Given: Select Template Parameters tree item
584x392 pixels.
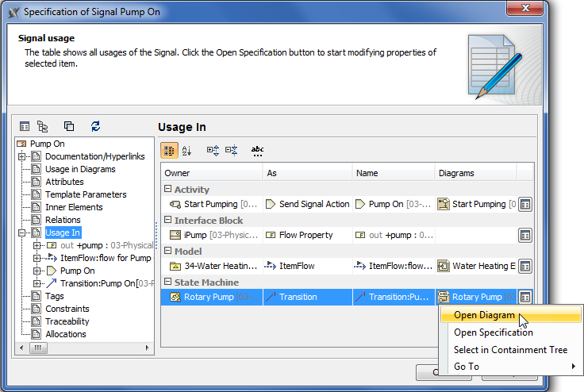Looking at the screenshot, I should coord(86,194).
